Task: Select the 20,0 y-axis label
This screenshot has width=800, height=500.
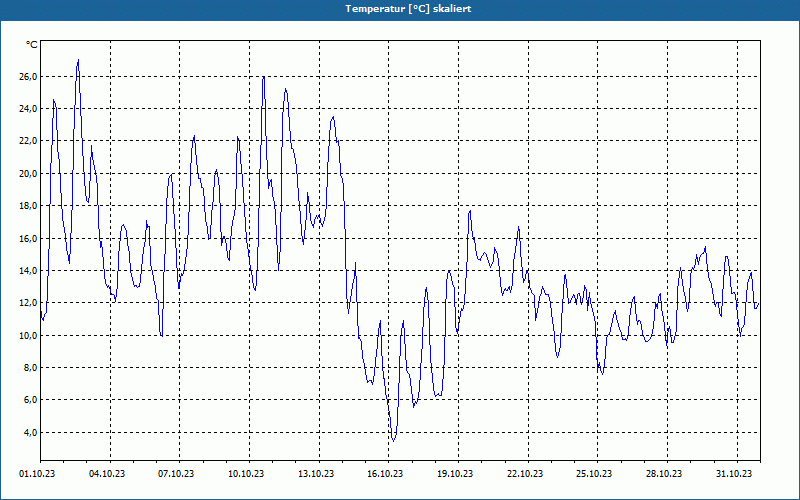Action: click(28, 173)
